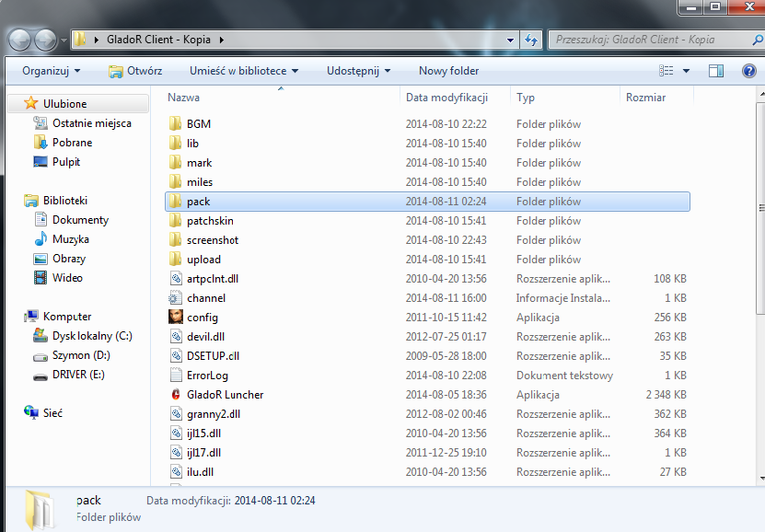Open the Organizuj menu
Viewport: 765px width, 532px height.
[51, 71]
